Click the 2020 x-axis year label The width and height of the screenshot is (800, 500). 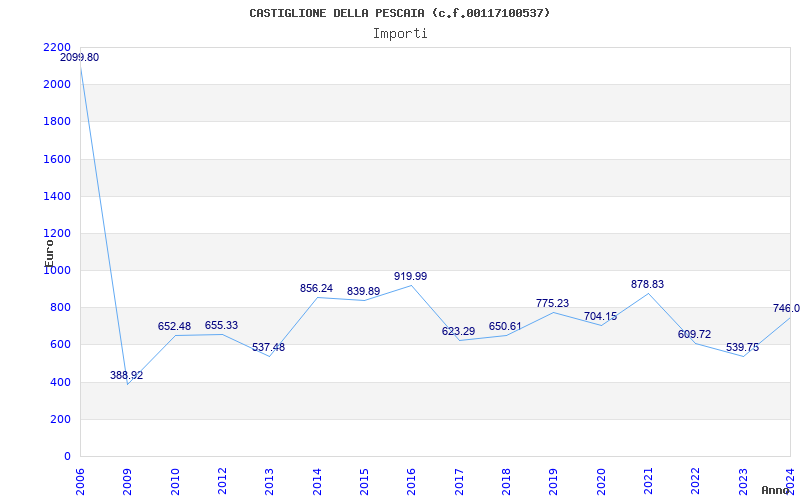pos(601,481)
